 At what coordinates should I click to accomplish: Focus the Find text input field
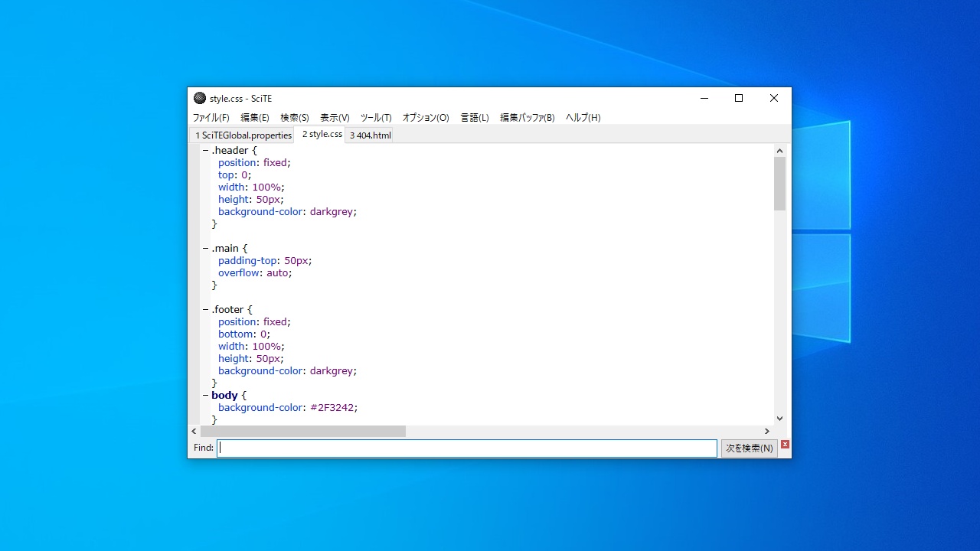467,448
